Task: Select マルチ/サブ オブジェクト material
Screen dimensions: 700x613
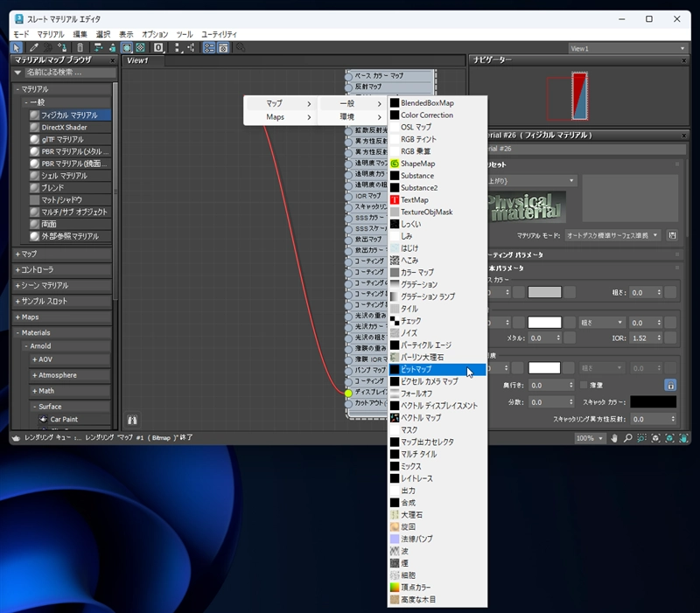Action: 70,212
